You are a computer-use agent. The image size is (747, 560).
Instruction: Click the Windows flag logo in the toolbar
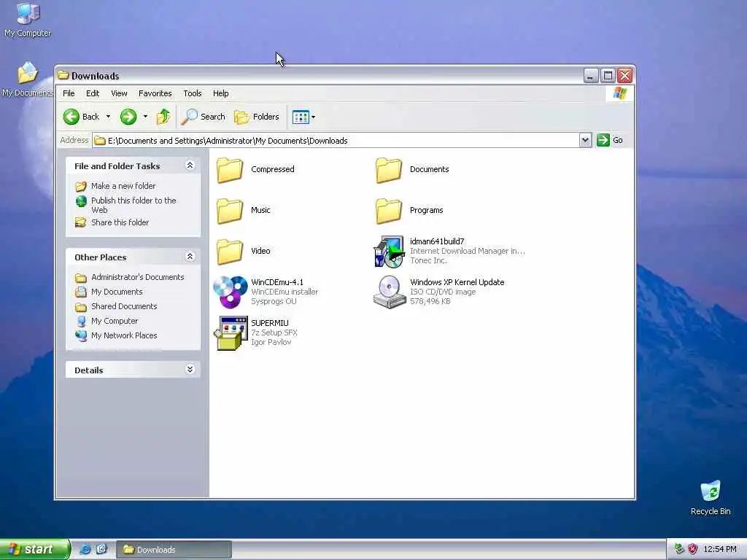620,93
